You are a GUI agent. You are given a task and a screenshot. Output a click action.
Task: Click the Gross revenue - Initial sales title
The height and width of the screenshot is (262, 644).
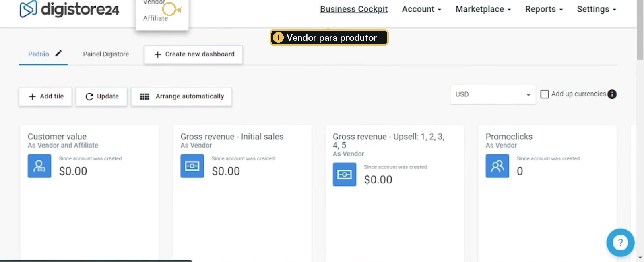point(232,137)
